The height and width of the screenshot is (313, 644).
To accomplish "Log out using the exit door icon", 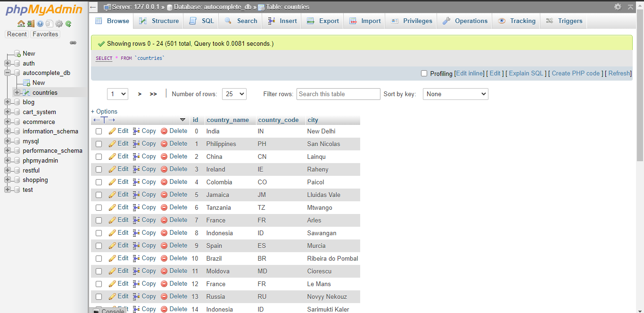I will 31,24.
